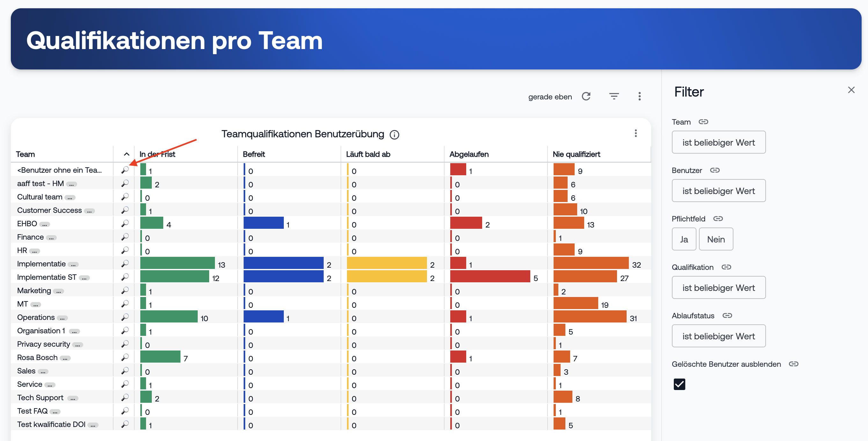
Task: Click the red Abgelaufen bar for Implementatie ST
Action: coord(489,277)
